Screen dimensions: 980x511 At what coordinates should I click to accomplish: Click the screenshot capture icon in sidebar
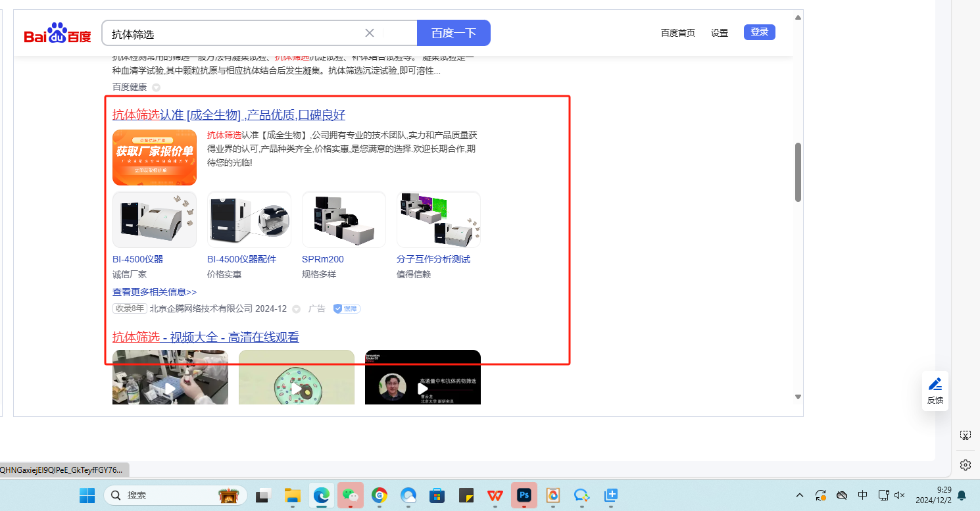(965, 435)
